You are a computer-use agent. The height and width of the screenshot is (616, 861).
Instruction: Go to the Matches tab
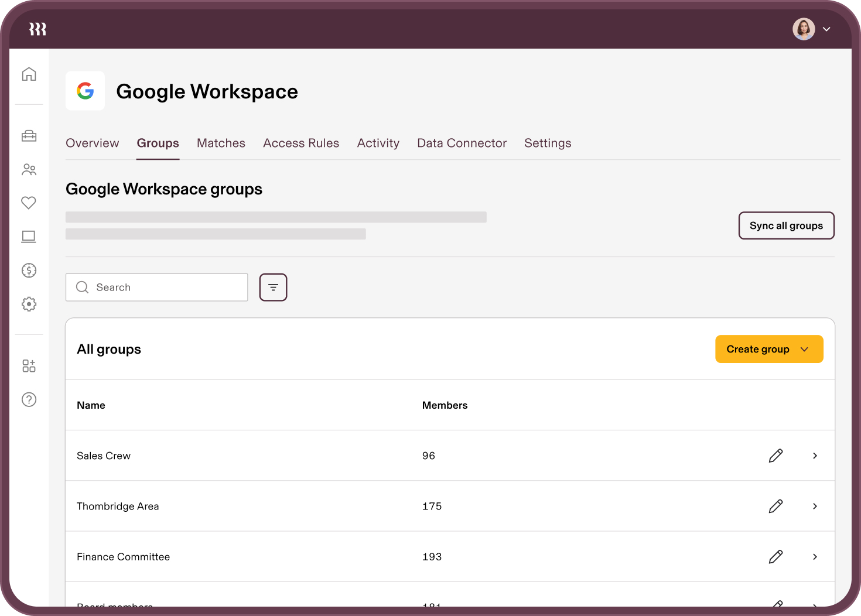(x=221, y=143)
